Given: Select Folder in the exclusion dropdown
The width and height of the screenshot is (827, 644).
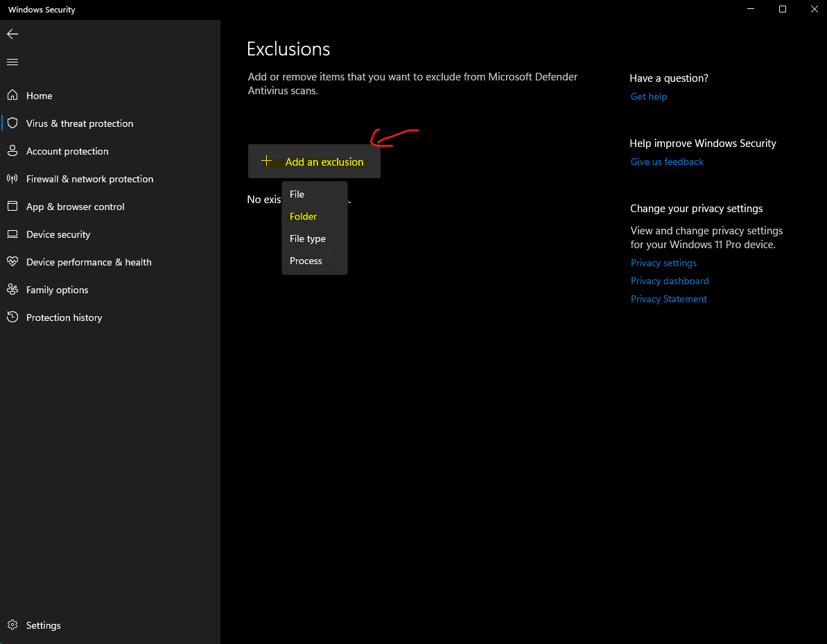Looking at the screenshot, I should (x=303, y=216).
